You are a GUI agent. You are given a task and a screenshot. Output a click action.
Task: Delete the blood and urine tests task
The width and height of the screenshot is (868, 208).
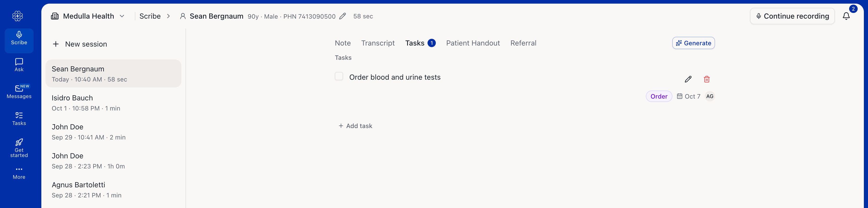(x=707, y=79)
